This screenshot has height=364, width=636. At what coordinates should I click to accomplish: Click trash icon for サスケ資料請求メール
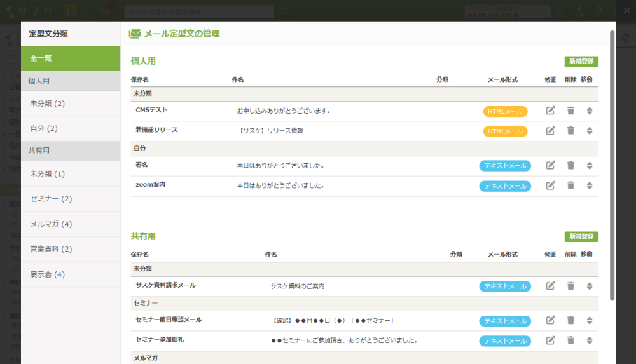tap(570, 286)
